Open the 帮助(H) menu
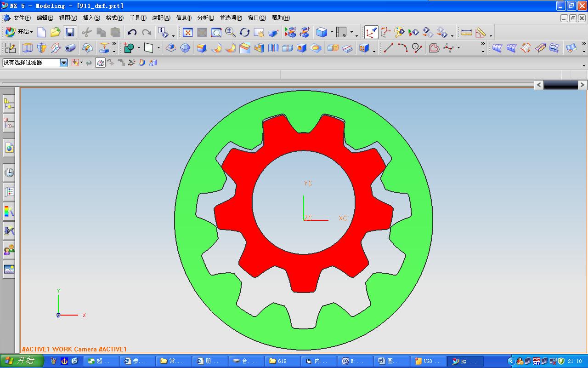Viewport: 588px width, 368px height. pyautogui.click(x=281, y=18)
